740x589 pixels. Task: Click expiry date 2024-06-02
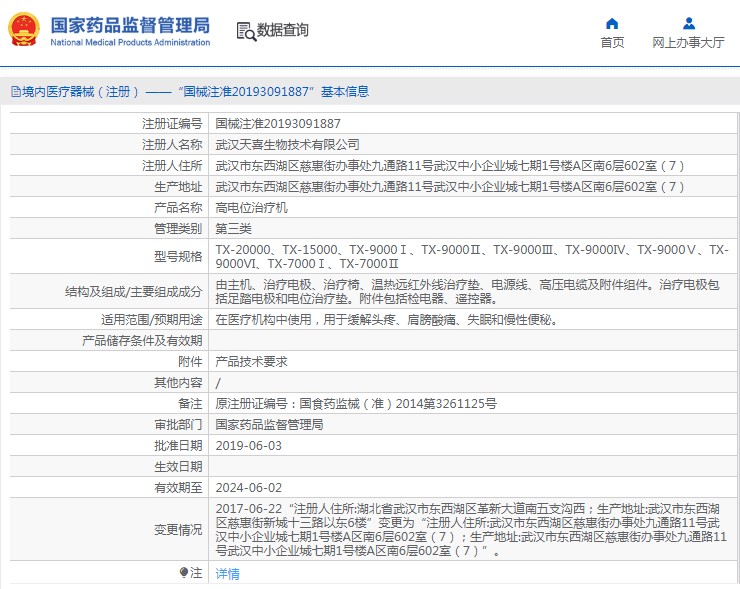(x=249, y=488)
